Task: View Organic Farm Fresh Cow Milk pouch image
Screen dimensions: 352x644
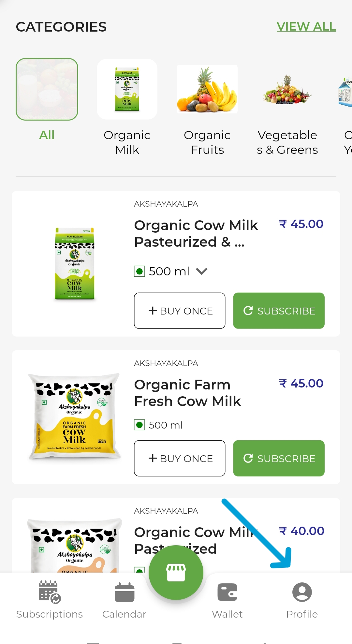Action: (x=75, y=416)
